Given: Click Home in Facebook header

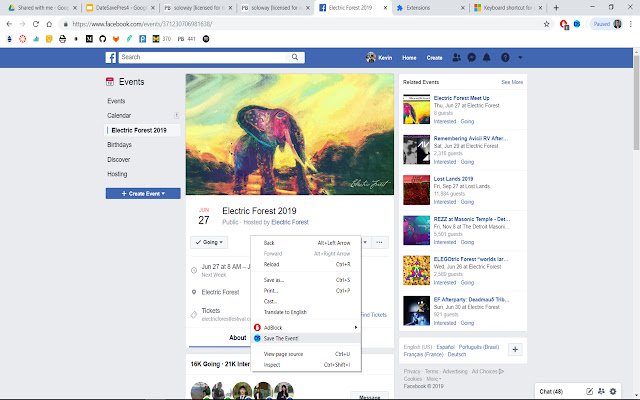Looking at the screenshot, I should point(409,58).
